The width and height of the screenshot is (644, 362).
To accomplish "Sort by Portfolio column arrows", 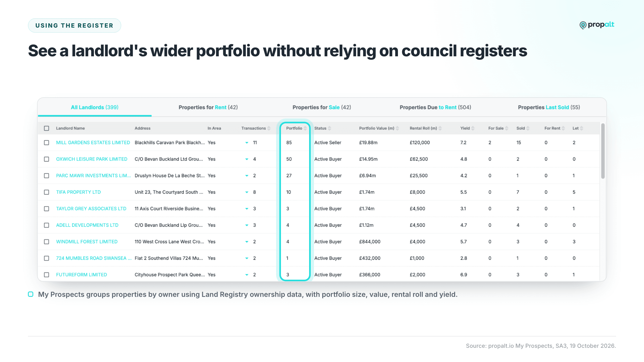I will click(305, 128).
